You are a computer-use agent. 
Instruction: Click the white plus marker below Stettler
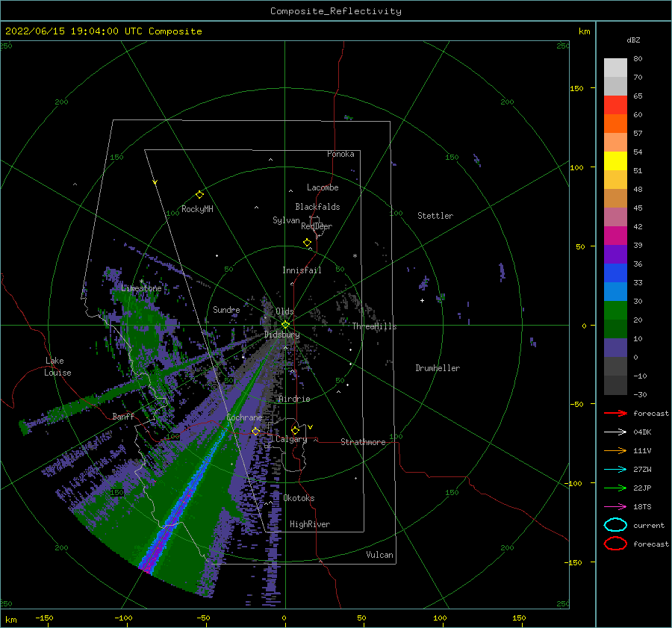click(x=422, y=300)
